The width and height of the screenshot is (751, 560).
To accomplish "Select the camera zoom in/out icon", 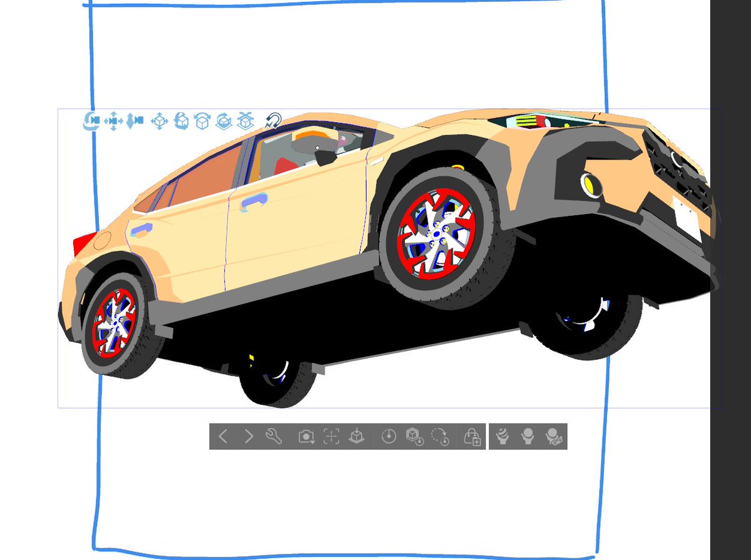I will pyautogui.click(x=134, y=120).
